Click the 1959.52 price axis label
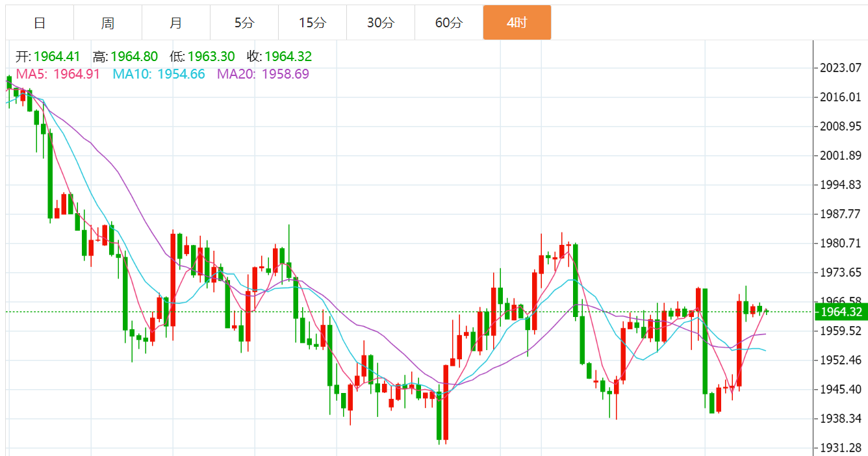The image size is (868, 456). pyautogui.click(x=841, y=331)
